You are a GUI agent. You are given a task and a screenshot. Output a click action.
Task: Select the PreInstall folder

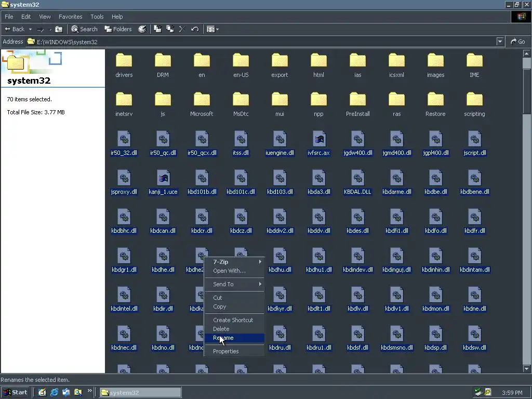(x=357, y=104)
